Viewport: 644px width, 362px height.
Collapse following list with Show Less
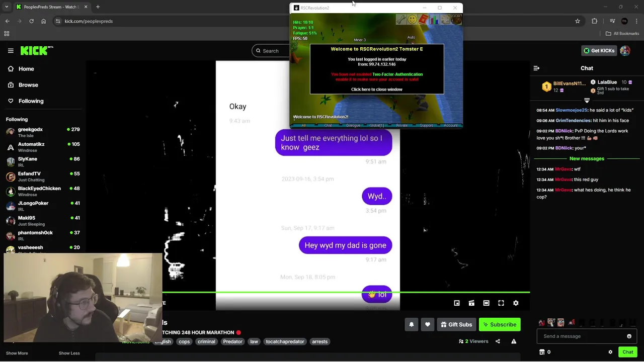[x=69, y=353]
